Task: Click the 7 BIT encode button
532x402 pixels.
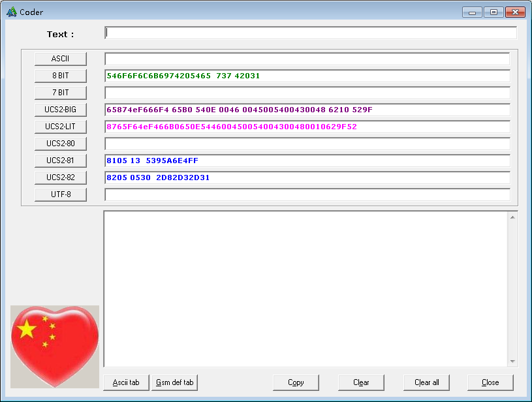Action: coord(61,93)
